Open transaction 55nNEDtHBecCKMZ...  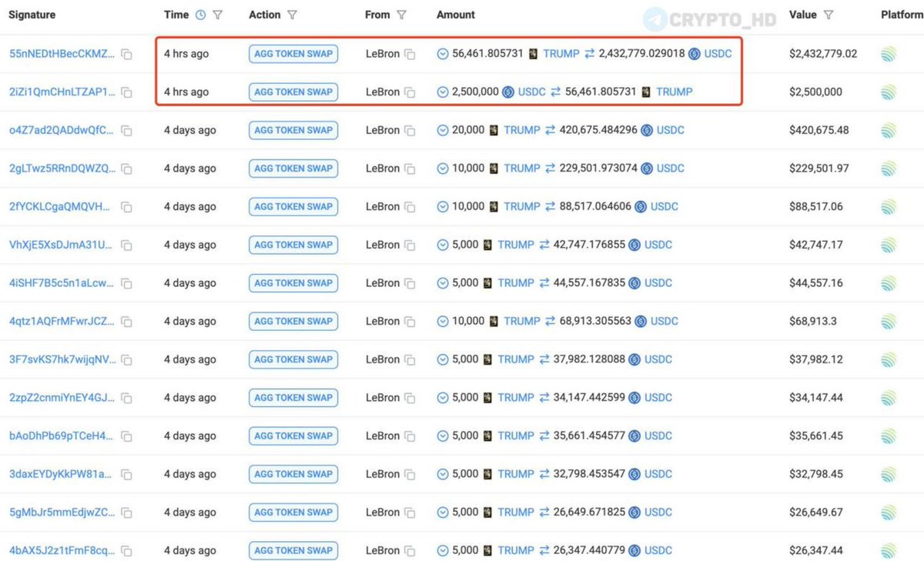62,54
